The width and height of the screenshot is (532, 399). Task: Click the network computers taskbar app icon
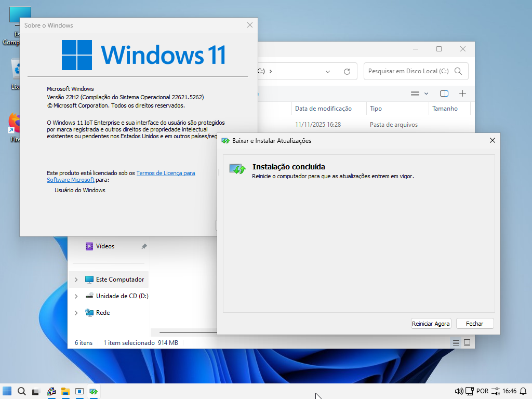pos(51,391)
